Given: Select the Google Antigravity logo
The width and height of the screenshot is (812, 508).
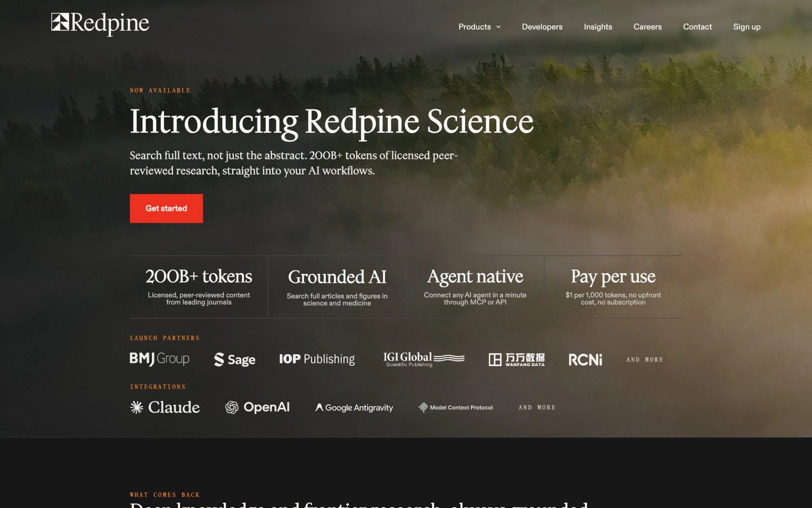Looking at the screenshot, I should [x=354, y=407].
